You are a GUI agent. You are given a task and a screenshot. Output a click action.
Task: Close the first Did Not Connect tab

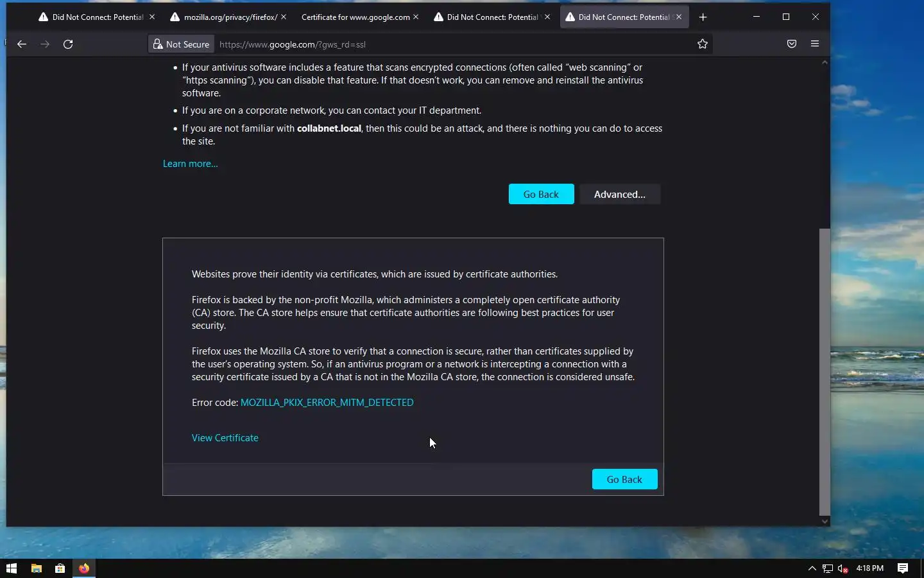click(x=152, y=17)
